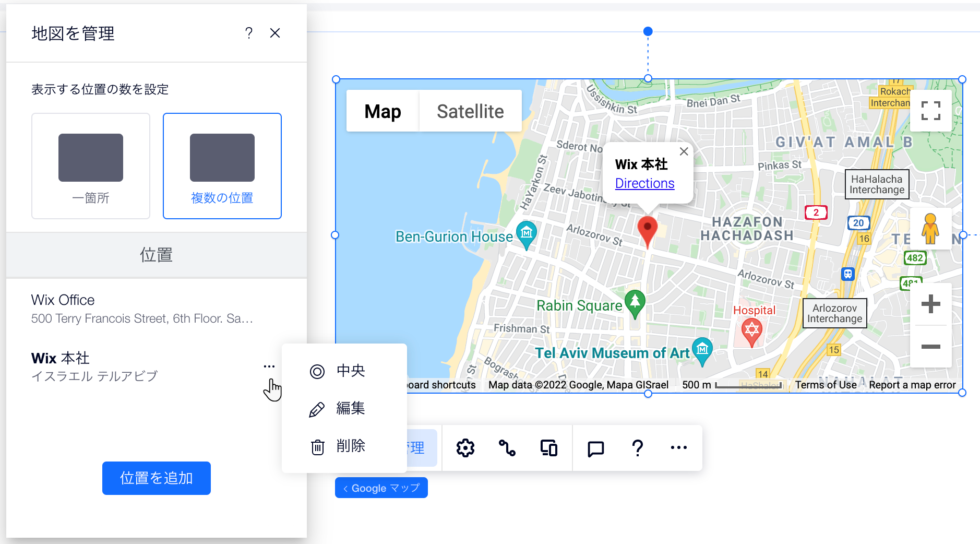Click the Ben-Gurion House museum marker
The image size is (980, 544).
tap(527, 235)
